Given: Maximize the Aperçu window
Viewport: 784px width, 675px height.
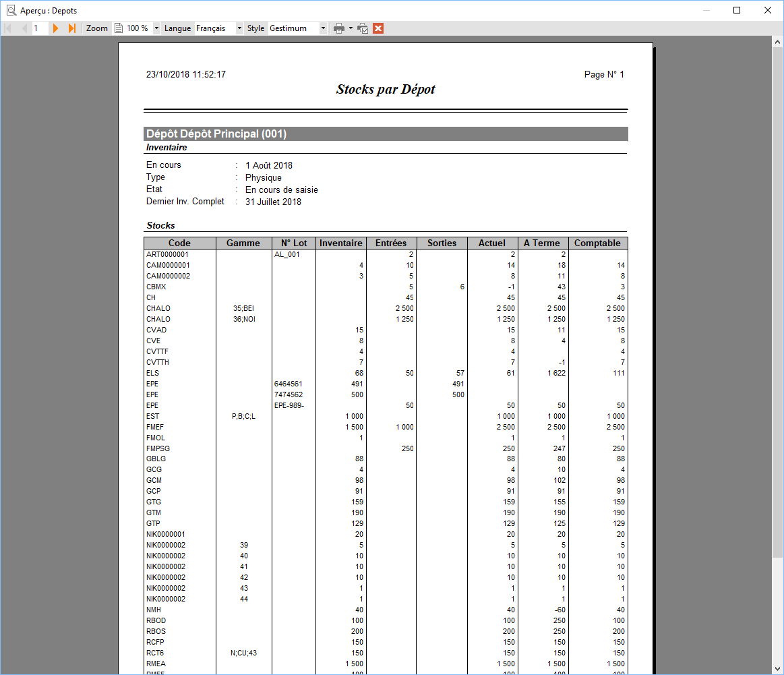Looking at the screenshot, I should 737,11.
